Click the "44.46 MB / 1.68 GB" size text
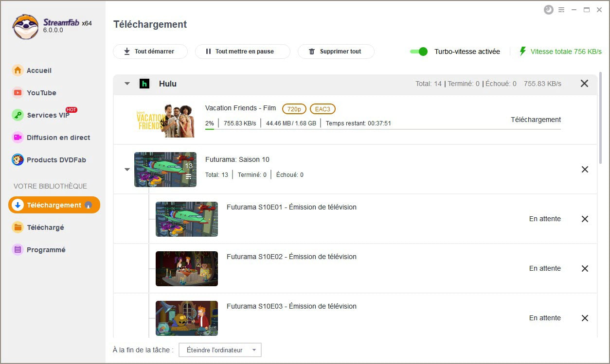Viewport: 610px width, 364px height. [291, 123]
